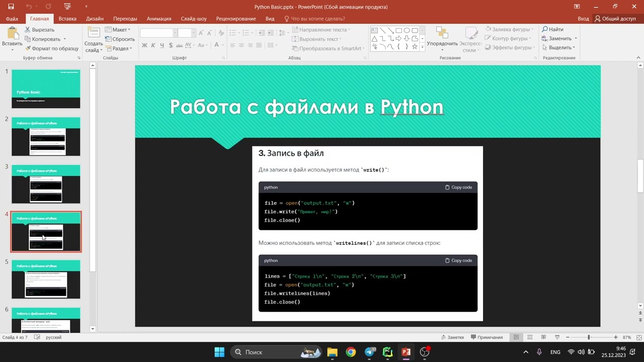Select the star shape in shapes gallery
This screenshot has width=644, height=362.
[x=415, y=46]
